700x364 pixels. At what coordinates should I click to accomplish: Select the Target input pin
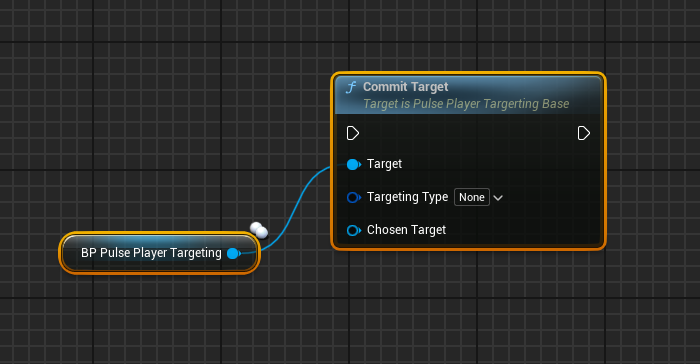click(x=354, y=164)
